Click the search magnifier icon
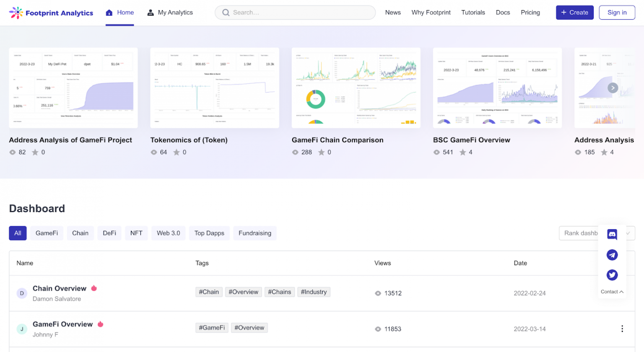The height and width of the screenshot is (352, 644). (x=226, y=13)
